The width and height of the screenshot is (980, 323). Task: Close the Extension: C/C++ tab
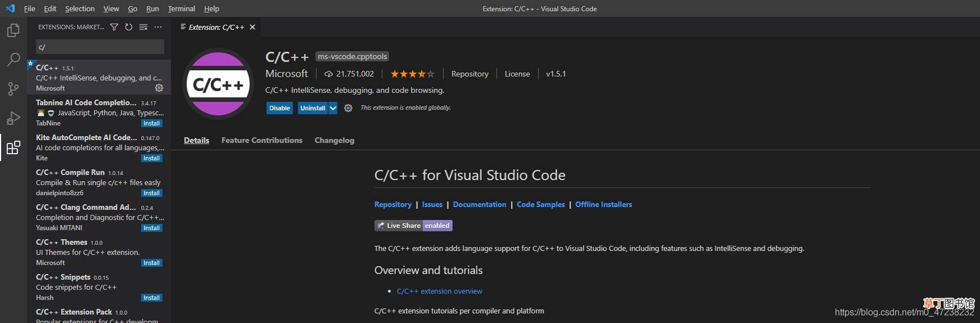(252, 27)
